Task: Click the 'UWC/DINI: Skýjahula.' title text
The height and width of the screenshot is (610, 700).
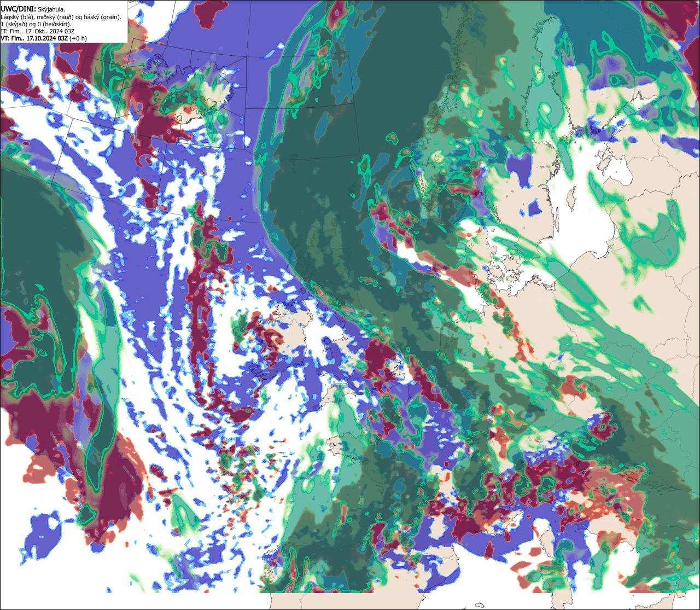Action: [x=33, y=9]
